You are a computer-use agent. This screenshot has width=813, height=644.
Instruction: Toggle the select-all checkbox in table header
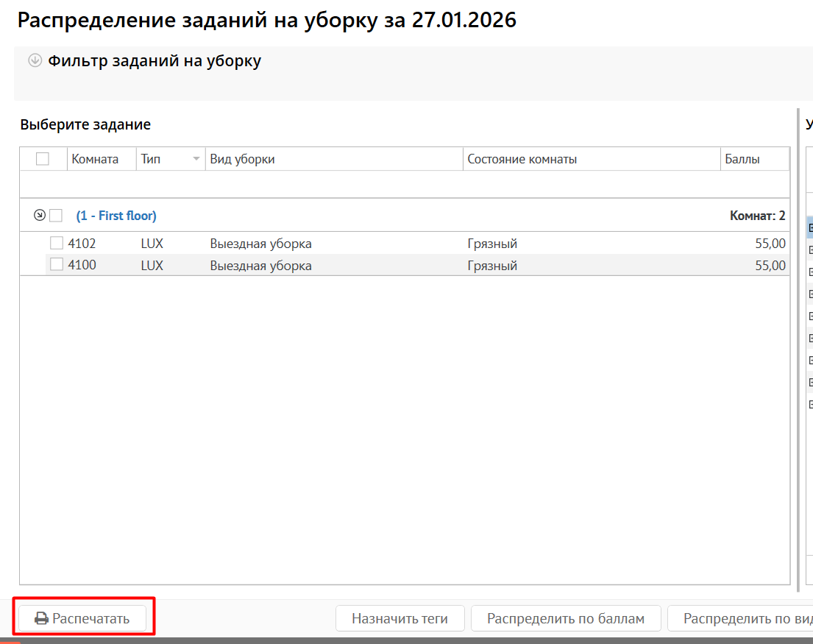tap(43, 159)
